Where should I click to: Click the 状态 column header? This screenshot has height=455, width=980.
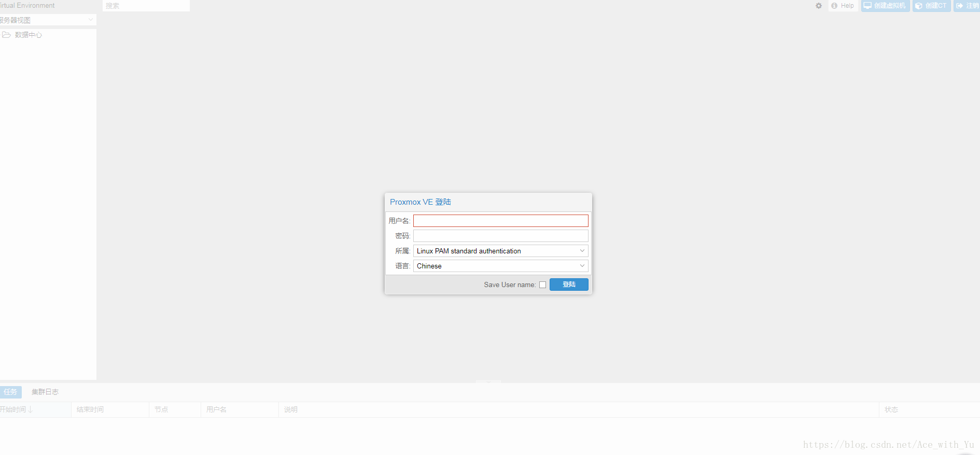[930, 409]
